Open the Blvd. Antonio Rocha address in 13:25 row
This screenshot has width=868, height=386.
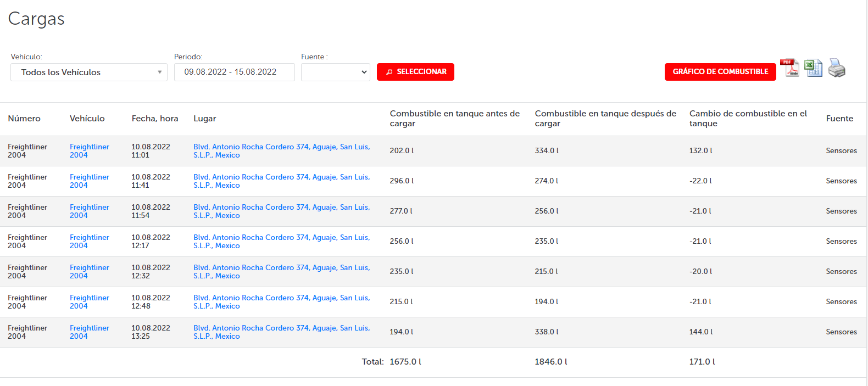[x=282, y=332]
